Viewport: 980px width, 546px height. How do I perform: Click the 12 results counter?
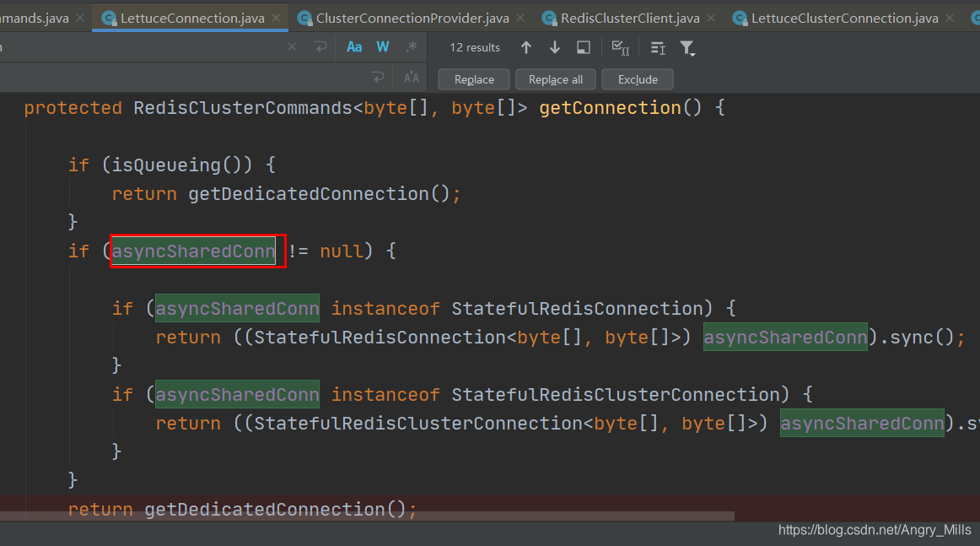(474, 47)
